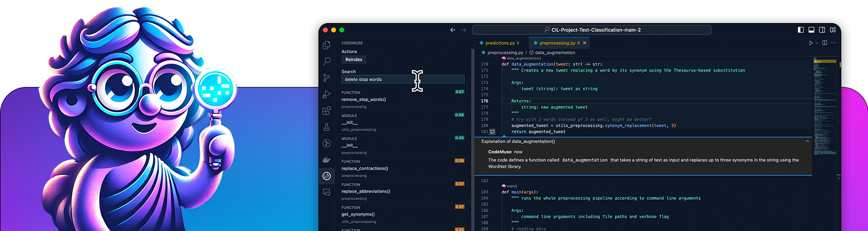Open the Docker whale view

[x=327, y=160]
